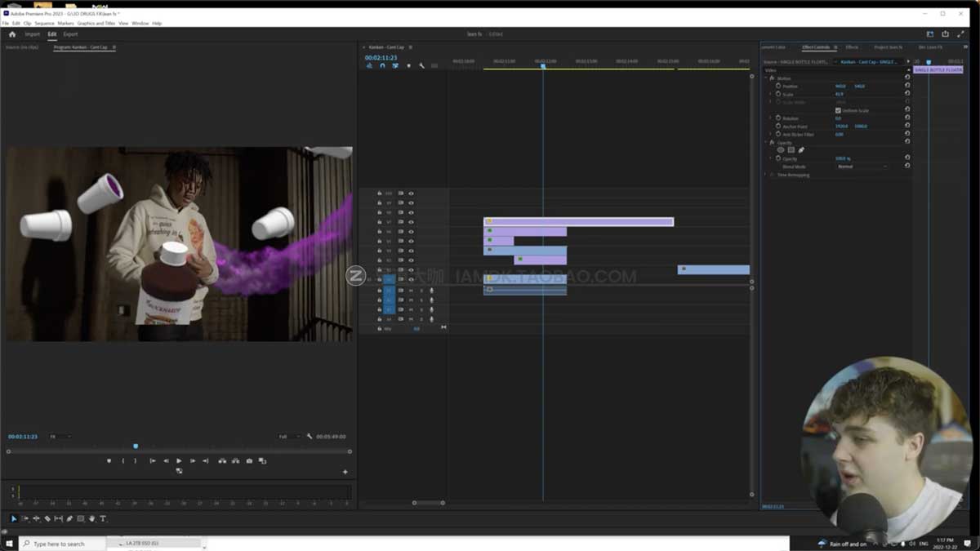Open the Comparison View button
The height and width of the screenshot is (551, 980).
[262, 461]
